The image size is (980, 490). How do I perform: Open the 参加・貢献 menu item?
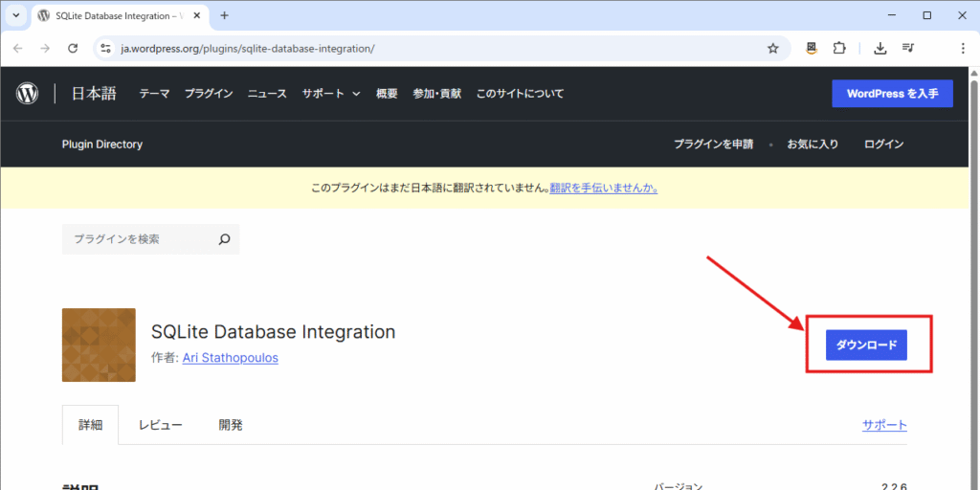coord(436,94)
